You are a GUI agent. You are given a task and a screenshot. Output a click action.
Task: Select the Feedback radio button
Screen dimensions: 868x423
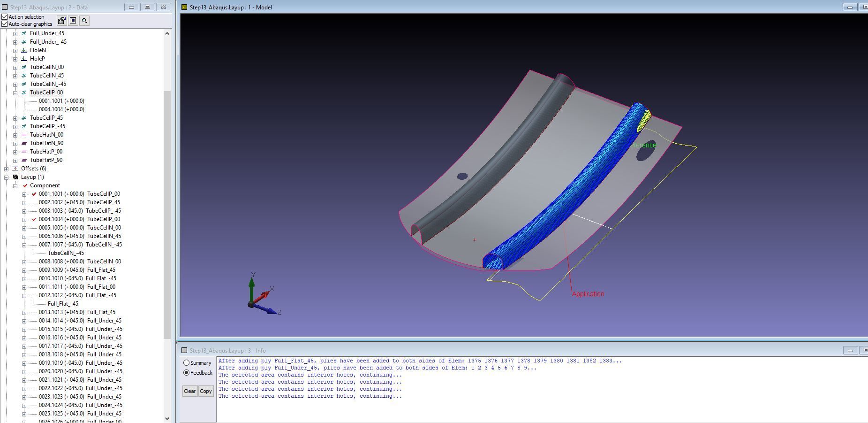coord(187,373)
